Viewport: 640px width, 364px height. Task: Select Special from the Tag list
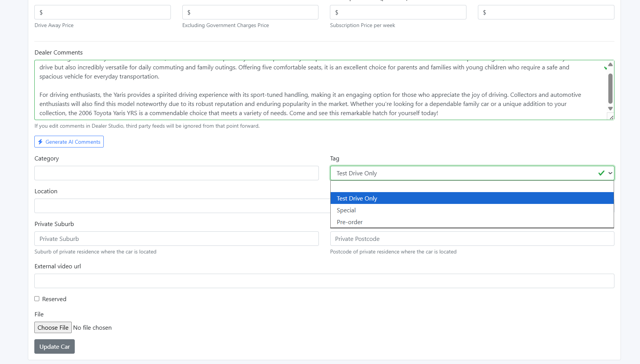472,210
